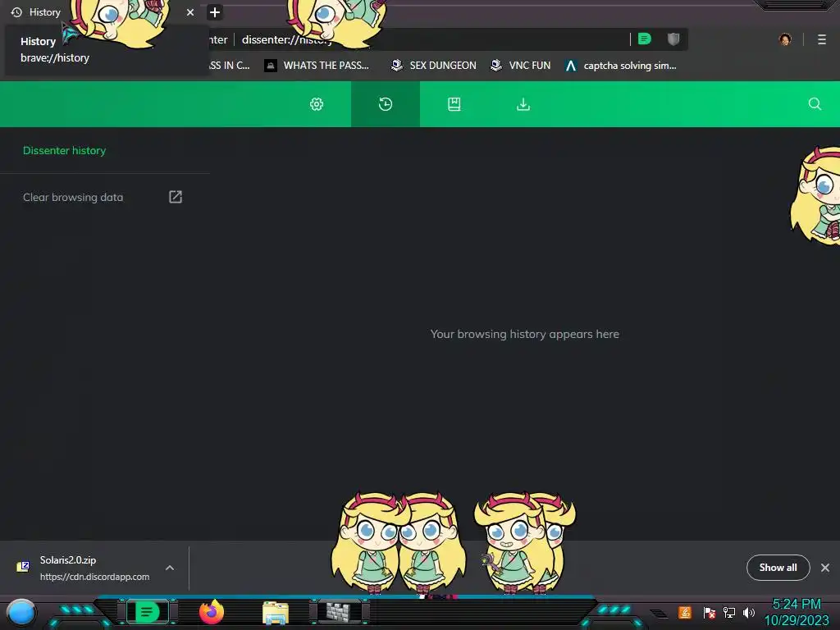
Task: Open the Windows Start orb
Action: tap(21, 612)
